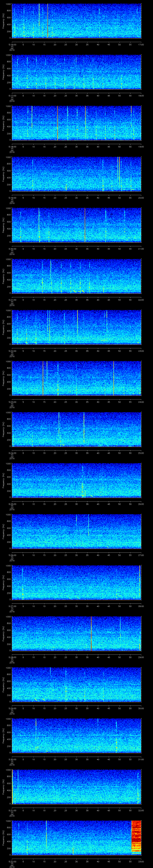
Task: Click the '25:00' end time label
Action: 141,453
